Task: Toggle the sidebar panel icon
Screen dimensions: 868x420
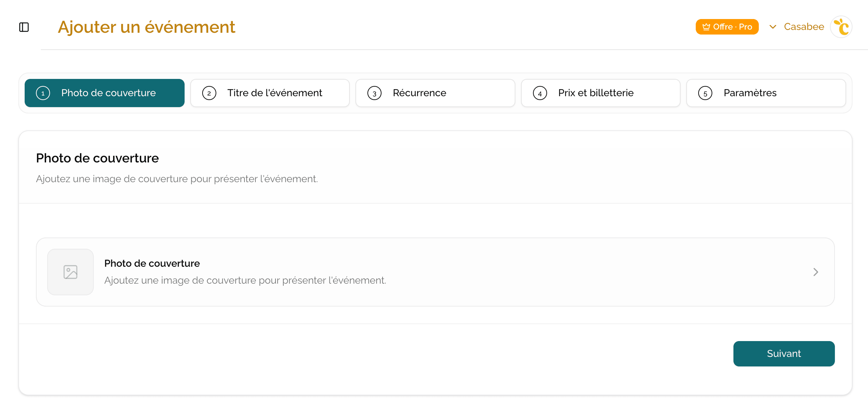Action: pos(24,27)
